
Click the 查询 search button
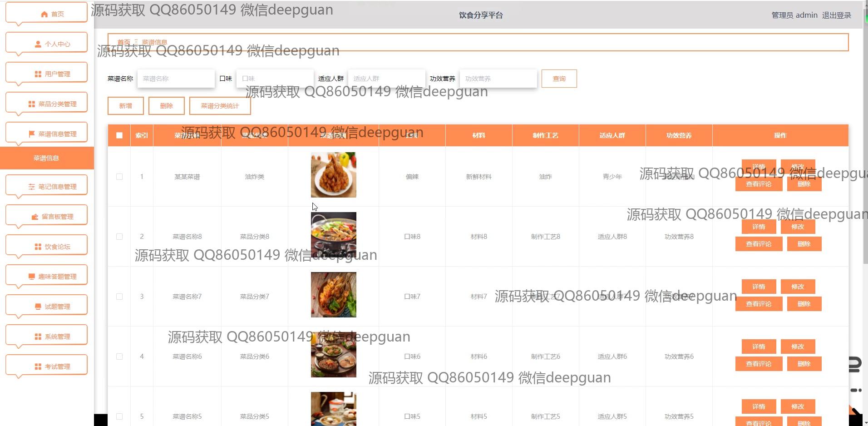coord(559,79)
